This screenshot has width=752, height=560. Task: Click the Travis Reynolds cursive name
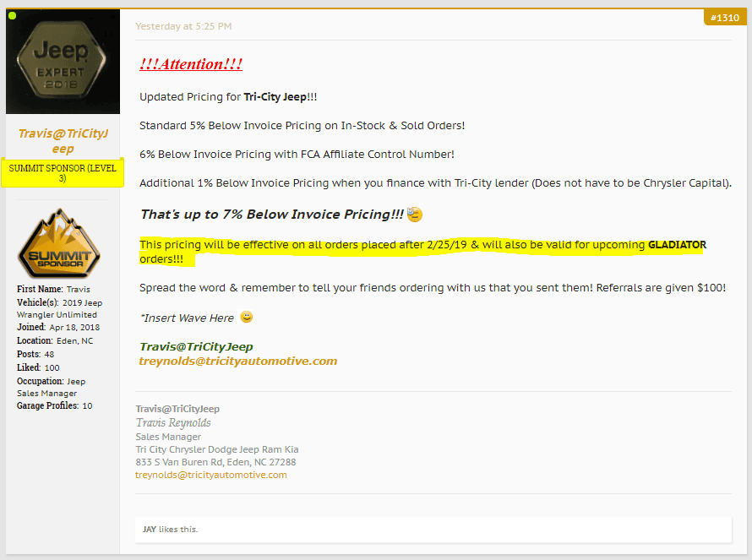coord(173,422)
